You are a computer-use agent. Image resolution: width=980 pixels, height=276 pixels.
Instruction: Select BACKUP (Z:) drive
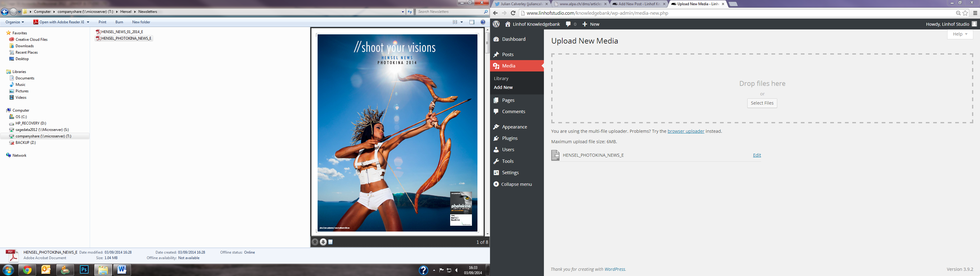[x=22, y=143]
